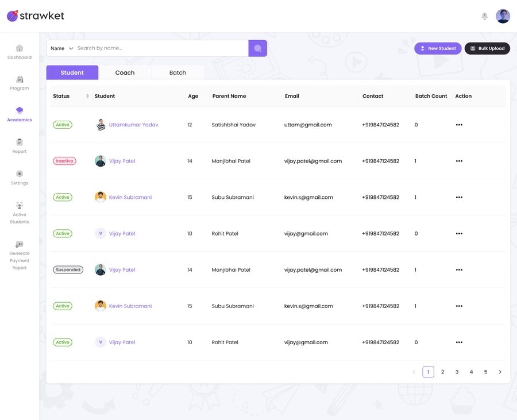The image size is (517, 420).
Task: Open the Program section icon
Action: click(20, 79)
